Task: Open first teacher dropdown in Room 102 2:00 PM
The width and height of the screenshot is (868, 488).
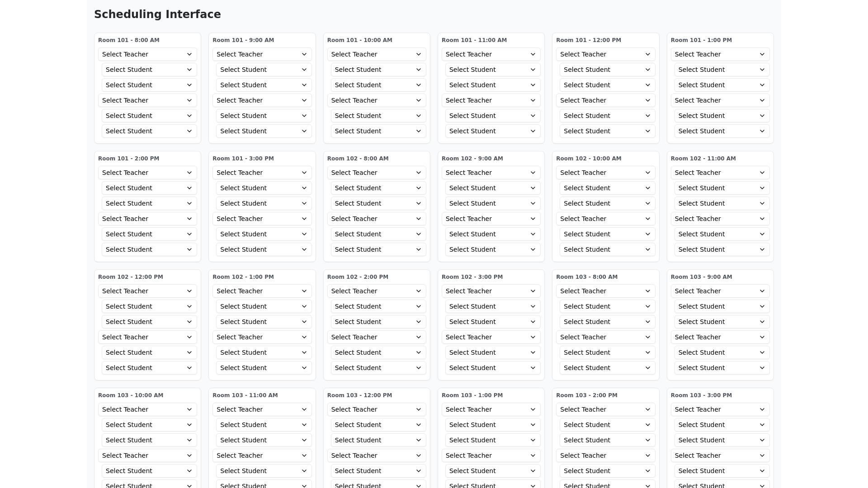Action: (376, 291)
